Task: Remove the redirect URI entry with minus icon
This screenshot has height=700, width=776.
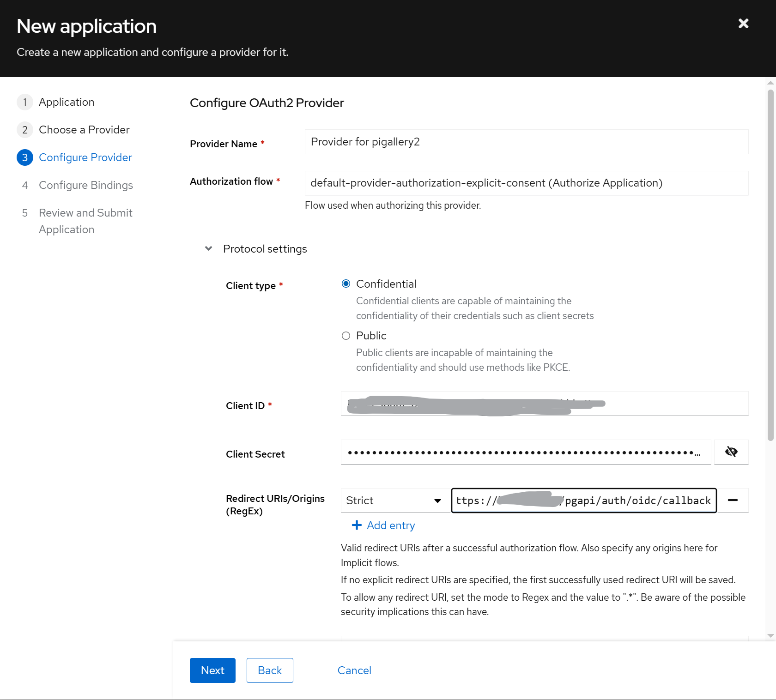Action: 733,501
